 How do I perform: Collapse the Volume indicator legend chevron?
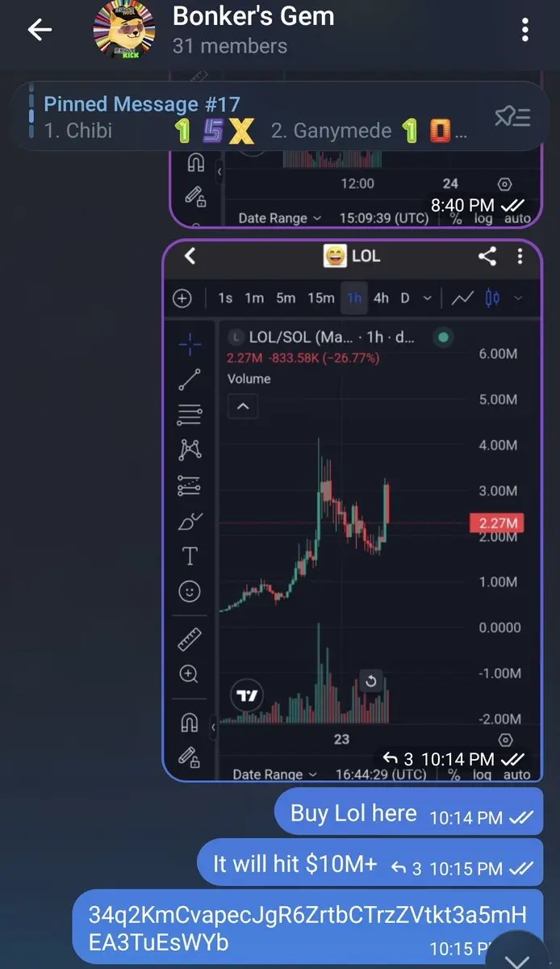243,406
